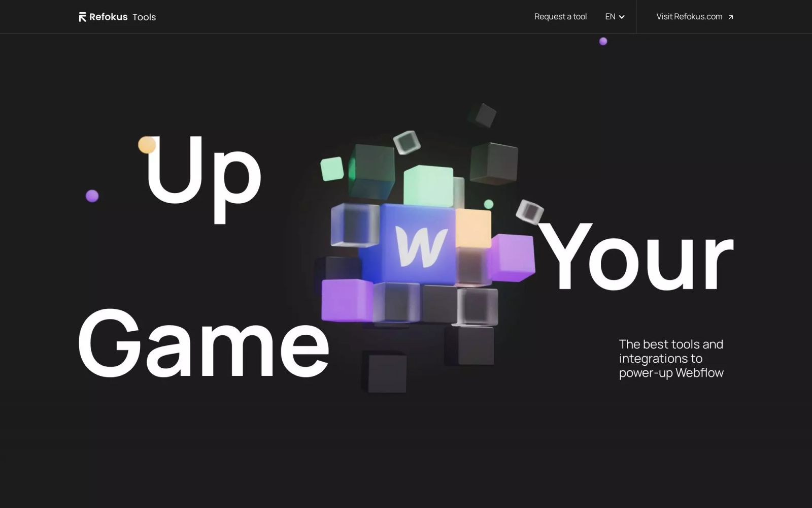The width and height of the screenshot is (812, 508).
Task: Click the language chevron arrow
Action: pos(622,17)
